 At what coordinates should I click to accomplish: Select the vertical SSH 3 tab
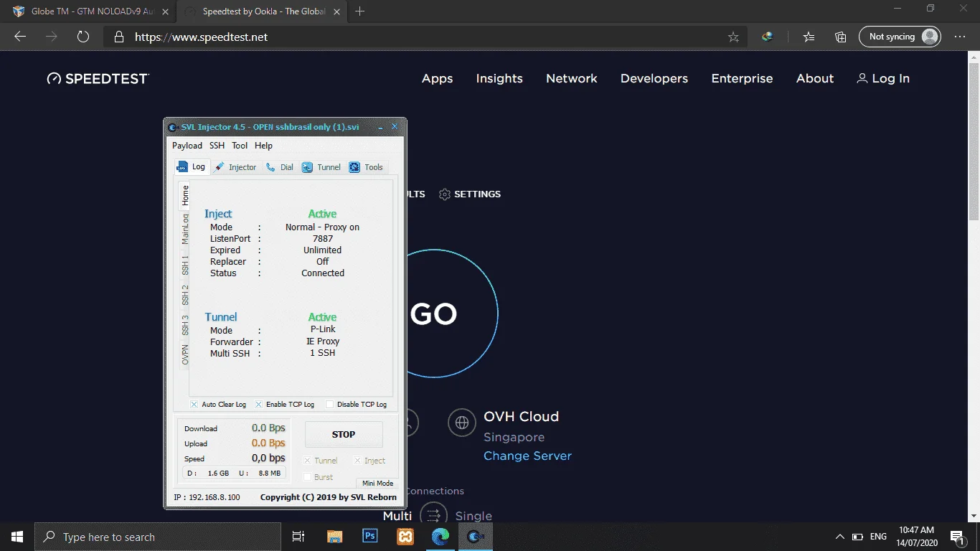point(185,325)
